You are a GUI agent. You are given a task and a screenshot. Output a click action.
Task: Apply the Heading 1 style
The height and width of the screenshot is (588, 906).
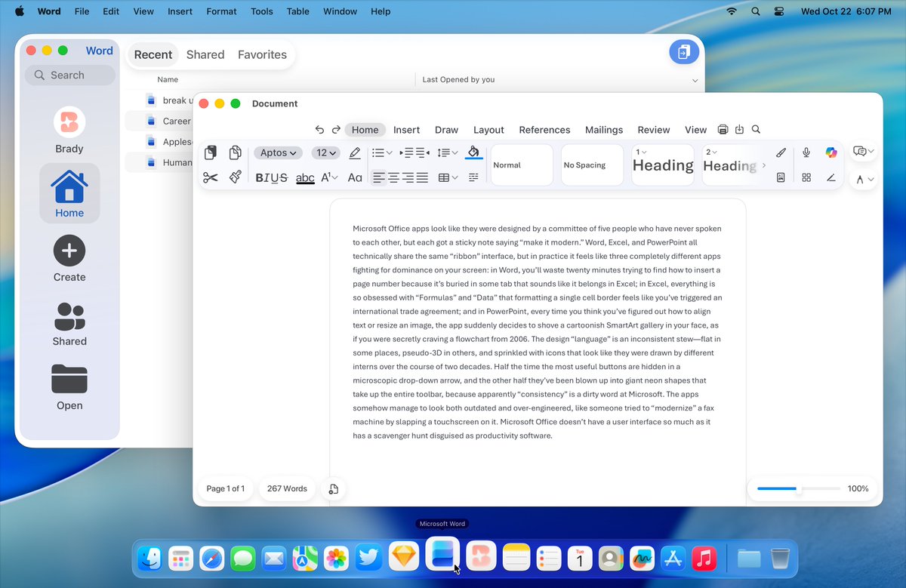[x=662, y=165]
